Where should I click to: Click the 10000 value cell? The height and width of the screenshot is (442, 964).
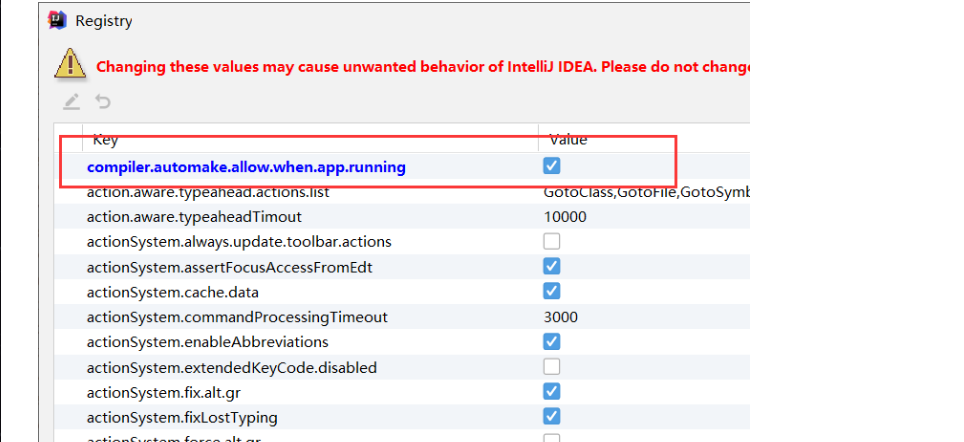pyautogui.click(x=565, y=217)
